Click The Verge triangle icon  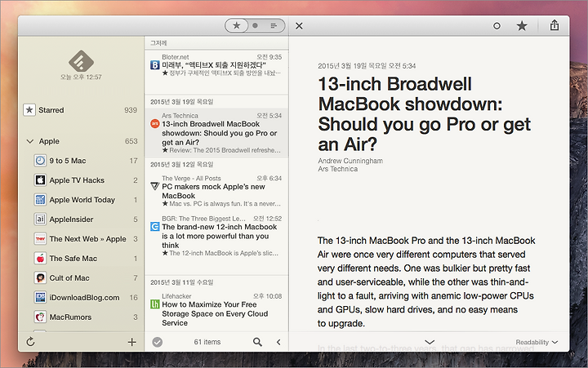click(155, 186)
